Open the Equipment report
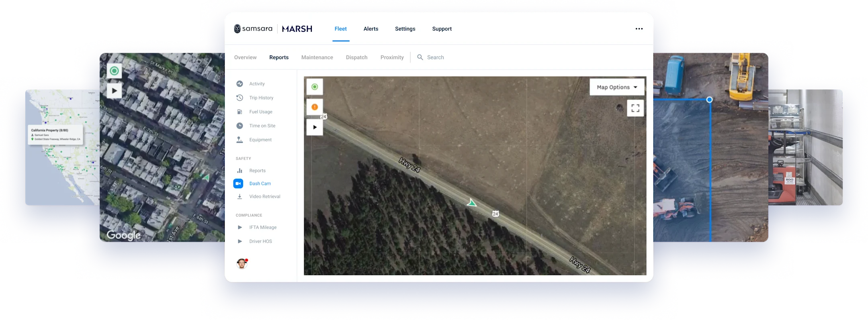The width and height of the screenshot is (868, 320). pos(260,140)
